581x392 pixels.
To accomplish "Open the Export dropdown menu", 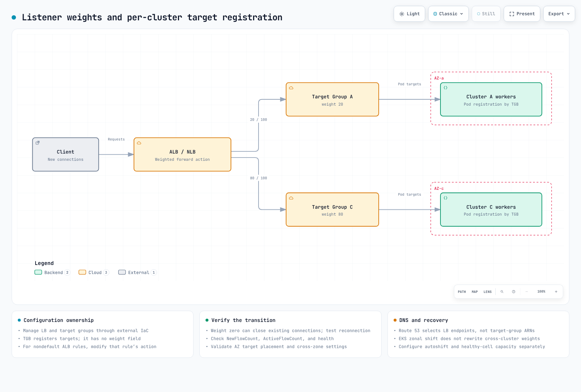I will tap(559, 14).
